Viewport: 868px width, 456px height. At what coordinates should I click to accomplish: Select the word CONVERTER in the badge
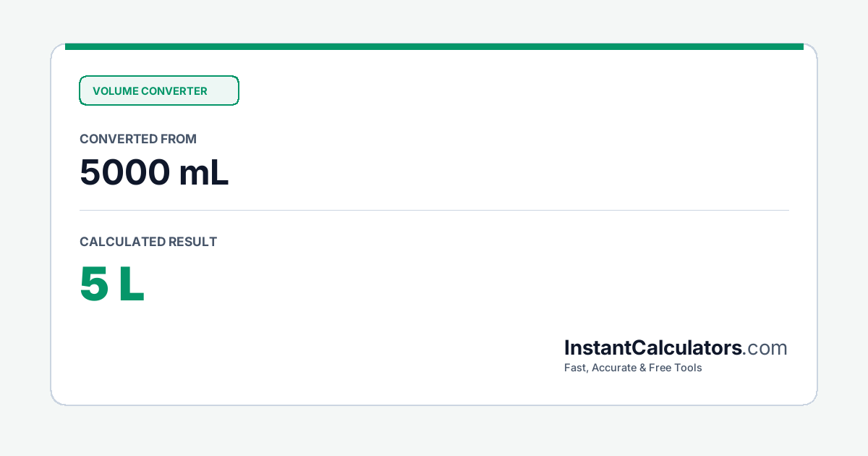click(x=174, y=91)
